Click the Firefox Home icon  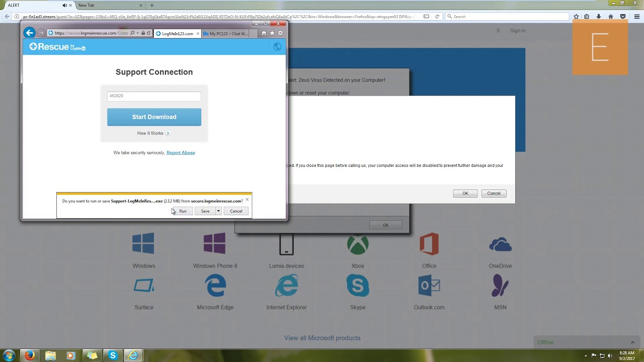(x=611, y=17)
